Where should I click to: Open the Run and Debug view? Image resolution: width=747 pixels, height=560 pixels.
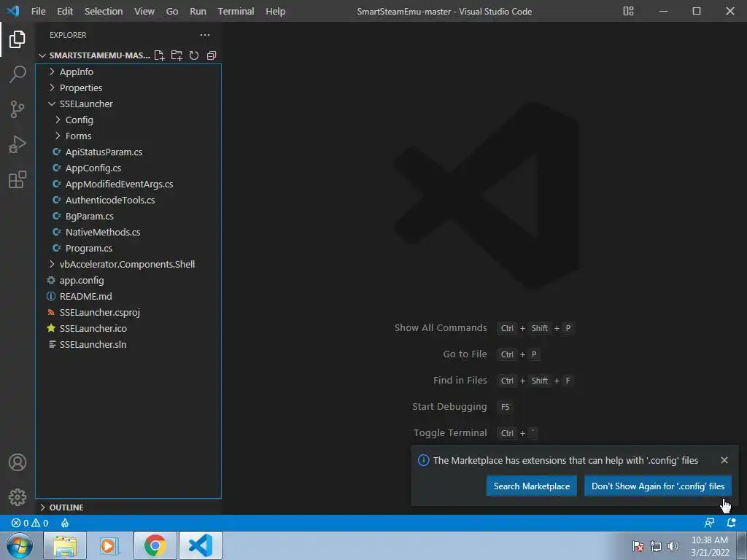(18, 144)
